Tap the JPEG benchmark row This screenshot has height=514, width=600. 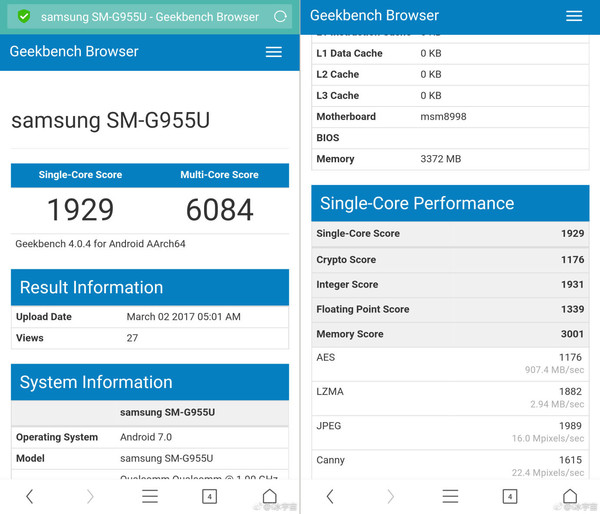point(450,432)
